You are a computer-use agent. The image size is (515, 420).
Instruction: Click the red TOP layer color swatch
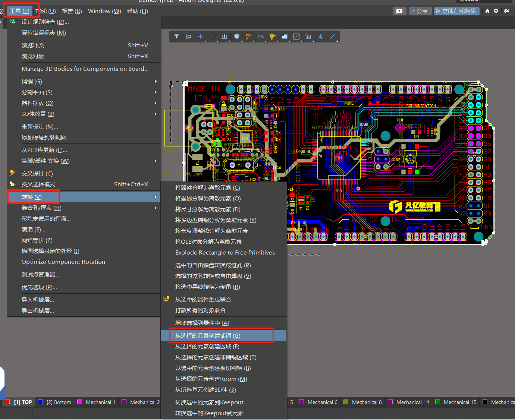pos(7,402)
